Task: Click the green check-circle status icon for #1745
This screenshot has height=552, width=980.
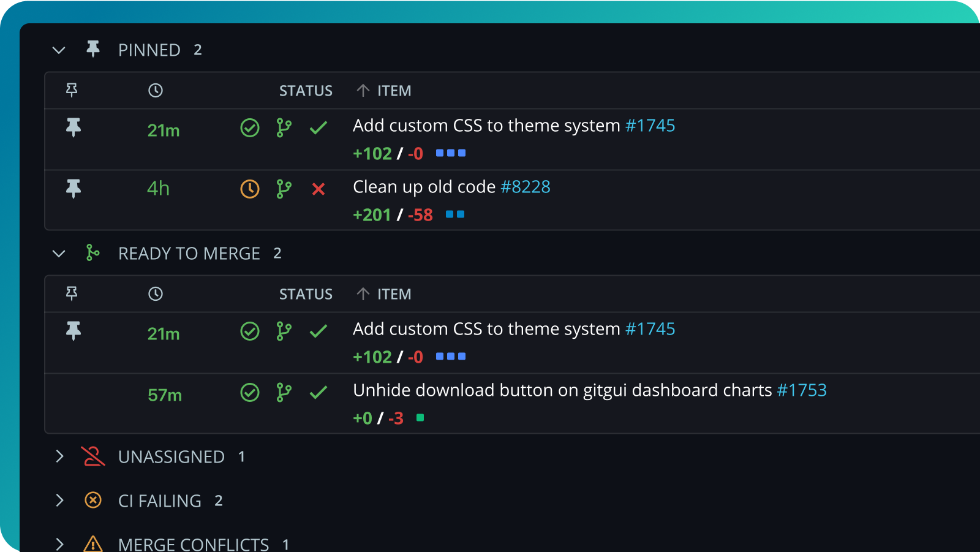Action: pos(250,128)
